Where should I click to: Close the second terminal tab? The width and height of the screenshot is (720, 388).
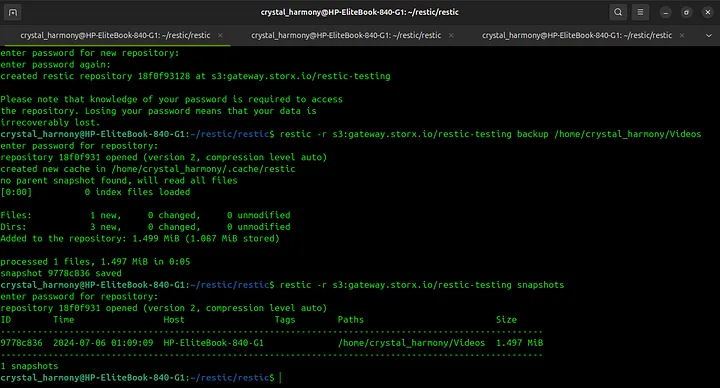click(451, 35)
